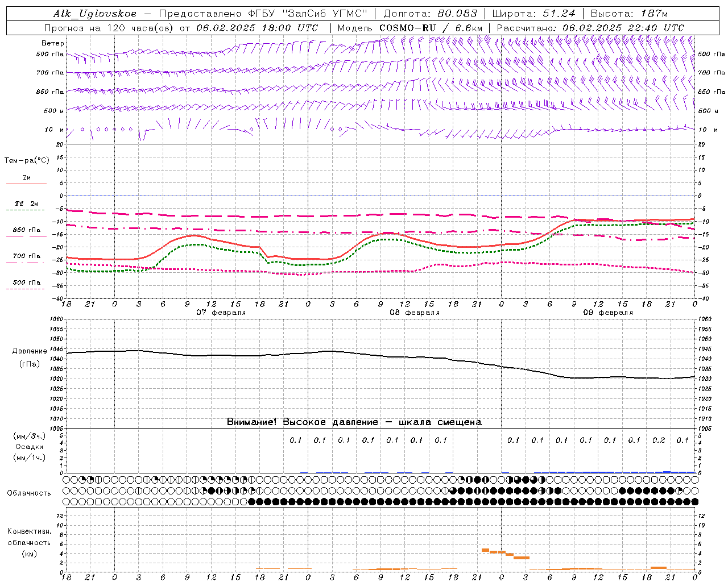Click the warning Внимание! Высокое давление – шкала смещена
The width and height of the screenshot is (728, 582).
coord(354,422)
